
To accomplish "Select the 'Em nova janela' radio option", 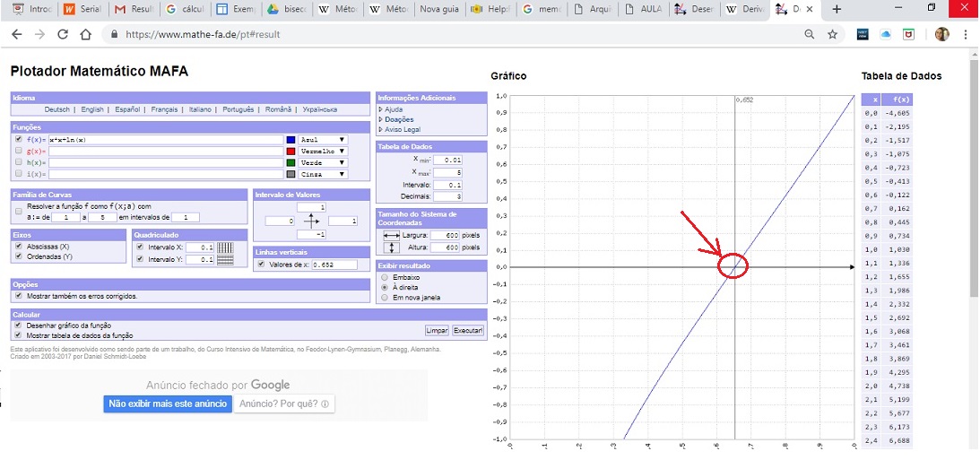I will point(386,297).
